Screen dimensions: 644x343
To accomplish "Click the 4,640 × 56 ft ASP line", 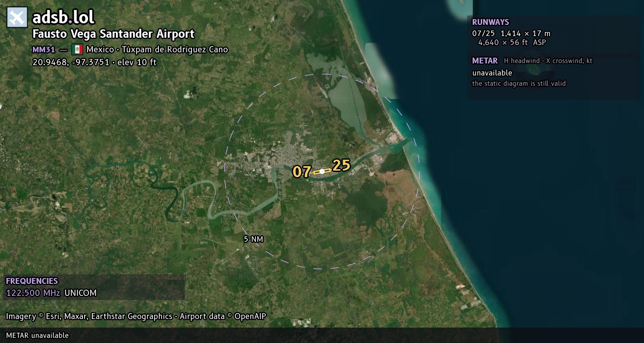I will coord(512,42).
